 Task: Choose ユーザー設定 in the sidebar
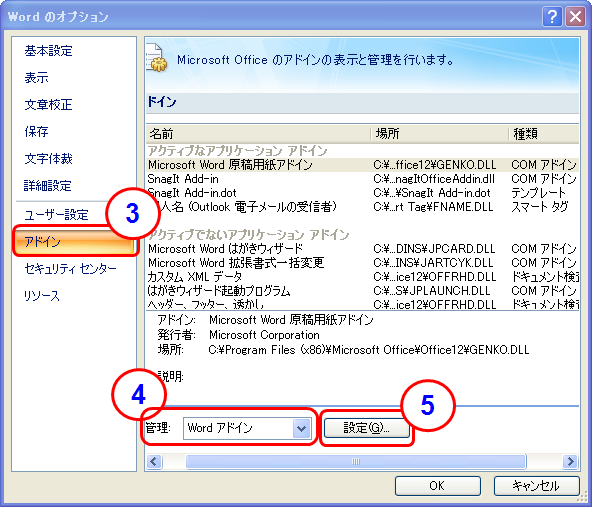pos(56,215)
